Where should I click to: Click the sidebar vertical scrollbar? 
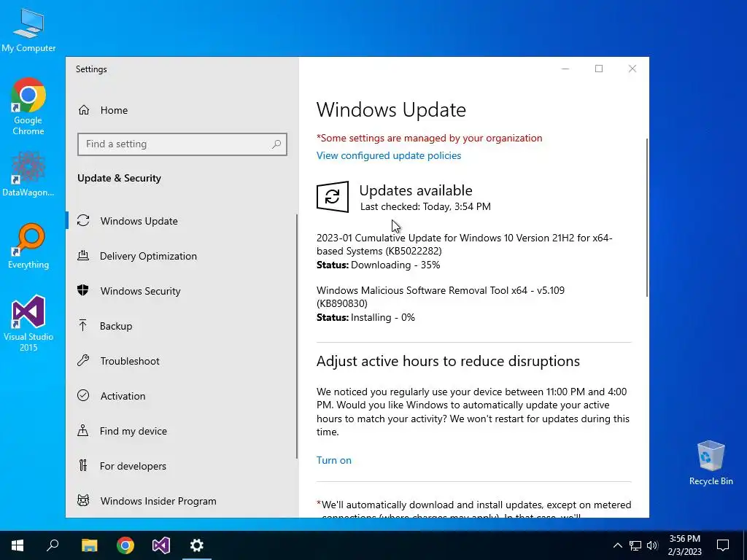(297, 336)
